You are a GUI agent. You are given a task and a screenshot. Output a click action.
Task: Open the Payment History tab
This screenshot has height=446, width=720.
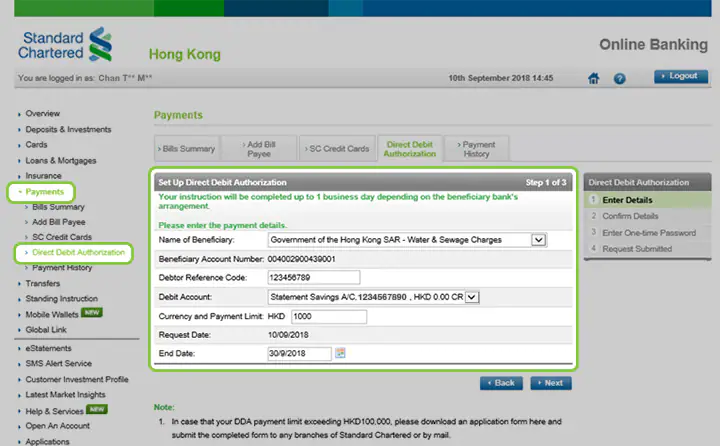coord(477,149)
